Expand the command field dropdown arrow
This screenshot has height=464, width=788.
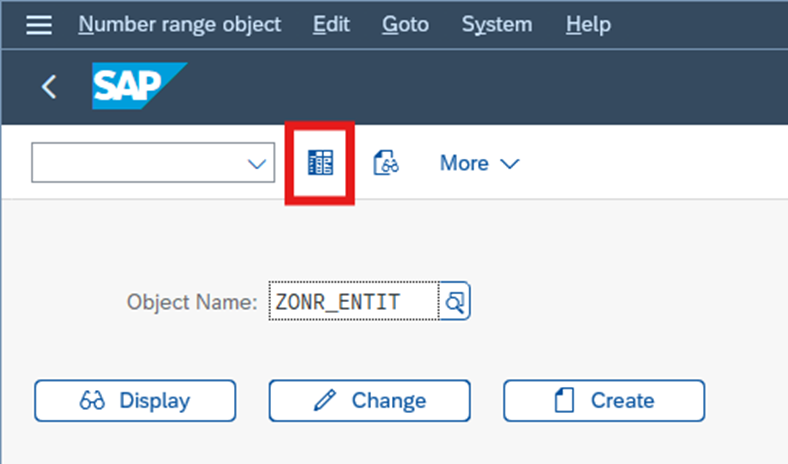(x=257, y=164)
